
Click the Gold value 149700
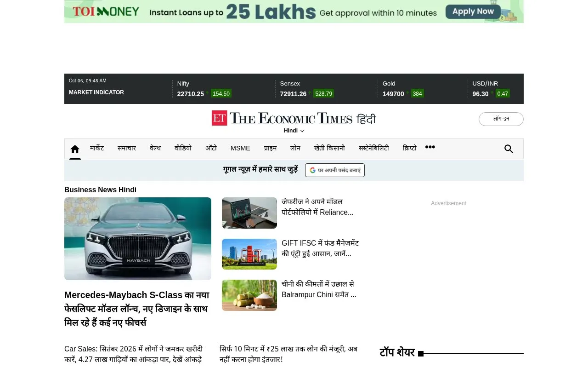point(393,94)
